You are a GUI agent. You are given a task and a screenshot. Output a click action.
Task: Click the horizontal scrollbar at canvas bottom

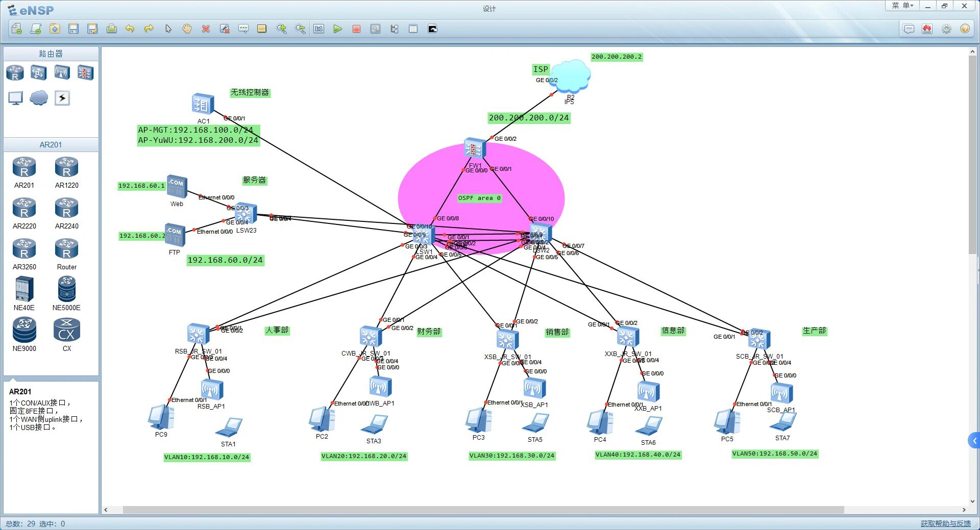pyautogui.click(x=483, y=510)
